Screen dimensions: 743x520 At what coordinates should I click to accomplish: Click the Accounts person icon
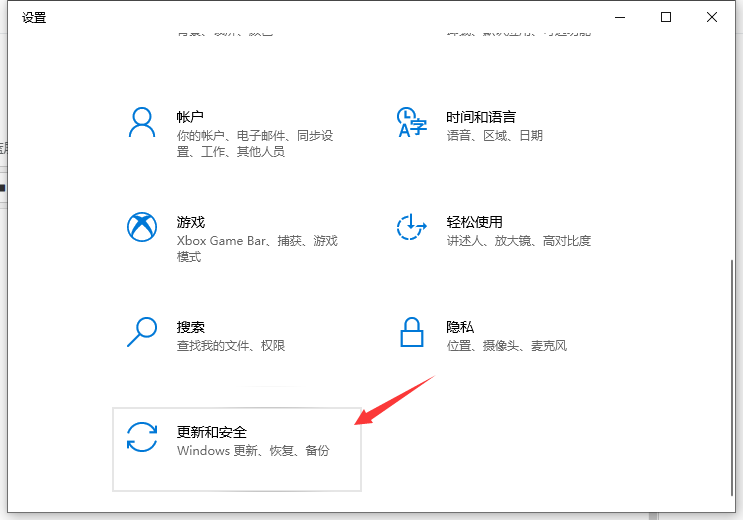[x=142, y=123]
